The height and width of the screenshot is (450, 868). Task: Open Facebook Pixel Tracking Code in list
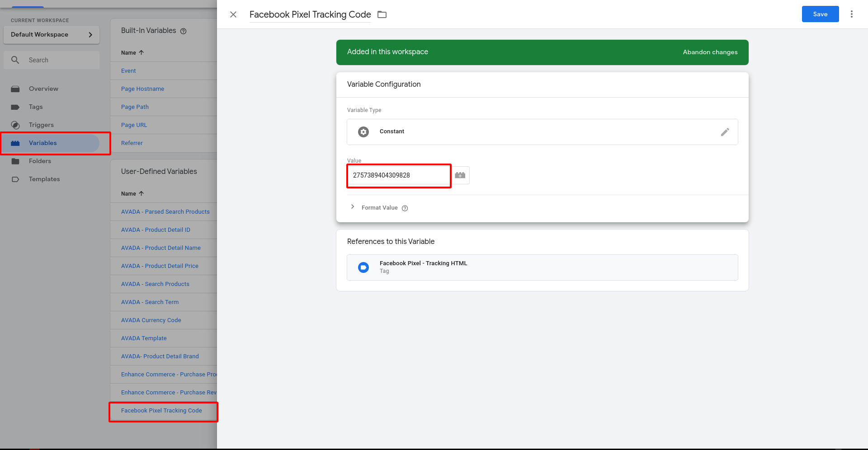pyautogui.click(x=161, y=411)
